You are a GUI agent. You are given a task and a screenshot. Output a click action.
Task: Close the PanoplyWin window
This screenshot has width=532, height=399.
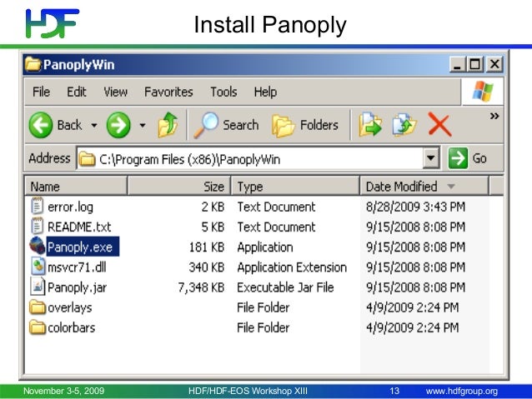pyautogui.click(x=494, y=64)
